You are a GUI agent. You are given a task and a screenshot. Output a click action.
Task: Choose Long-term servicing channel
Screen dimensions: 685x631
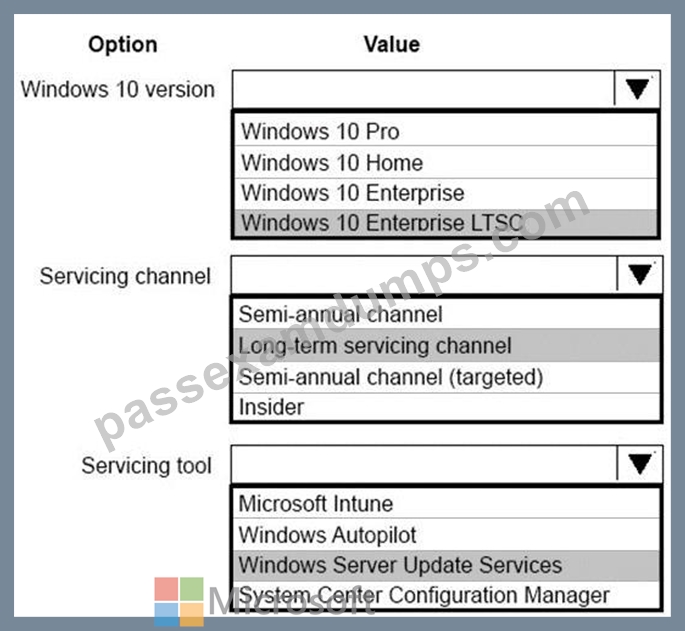click(446, 345)
